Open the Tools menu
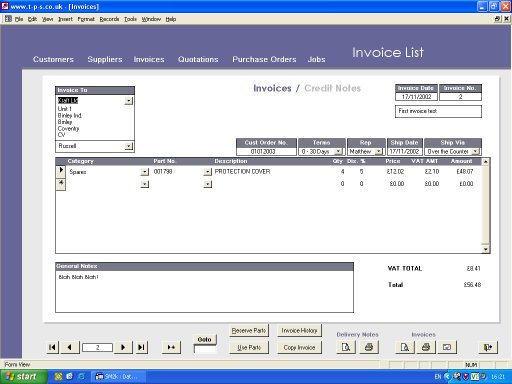 [x=130, y=19]
